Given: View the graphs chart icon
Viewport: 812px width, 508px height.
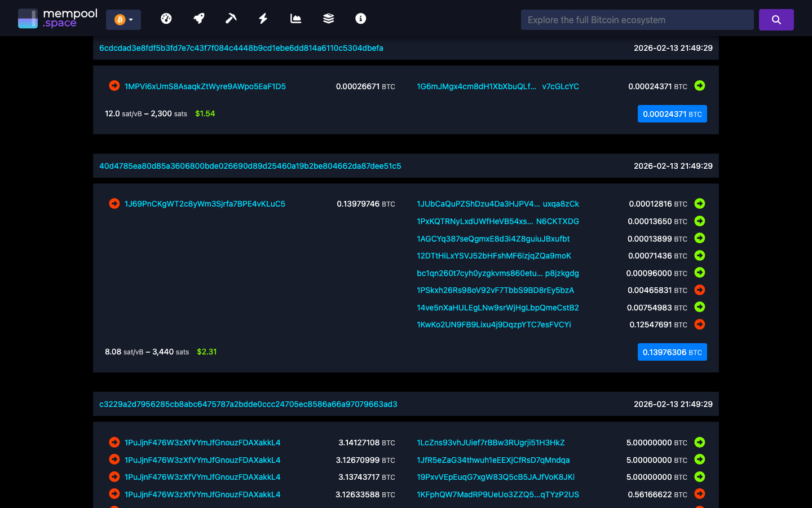Looking at the screenshot, I should (295, 19).
